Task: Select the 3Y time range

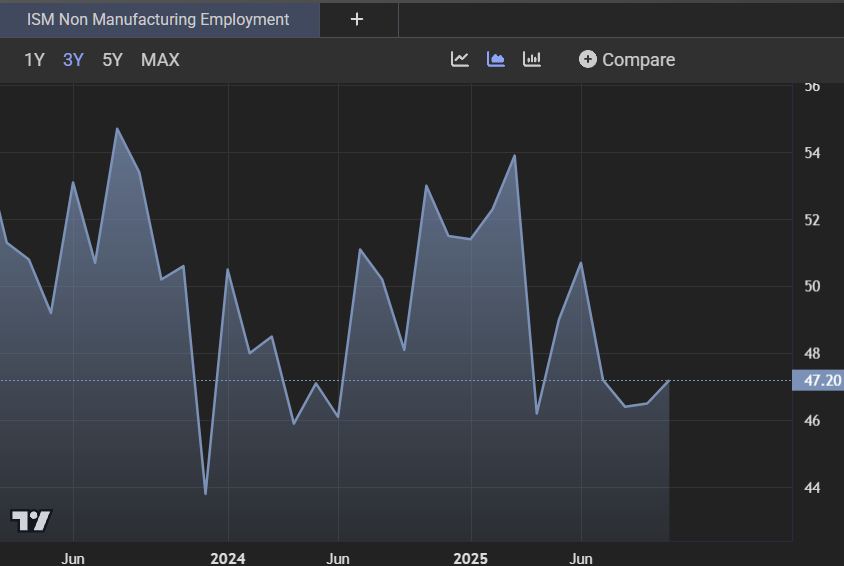Action: pyautogui.click(x=73, y=60)
